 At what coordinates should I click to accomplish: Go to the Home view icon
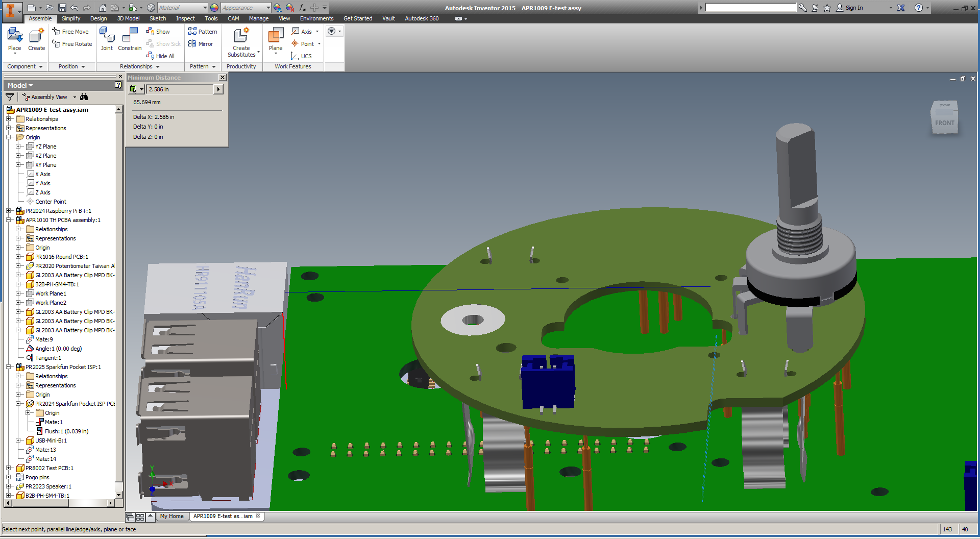(x=102, y=8)
